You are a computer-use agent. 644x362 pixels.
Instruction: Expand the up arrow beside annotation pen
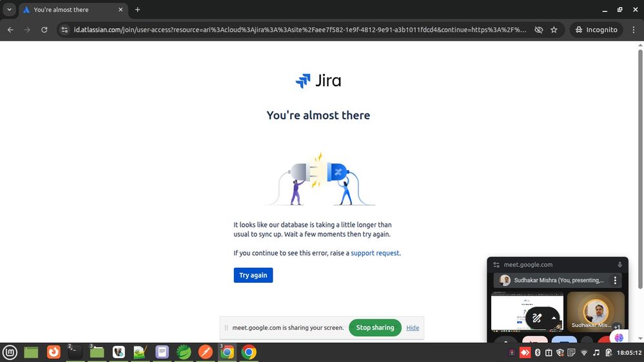[x=554, y=318]
